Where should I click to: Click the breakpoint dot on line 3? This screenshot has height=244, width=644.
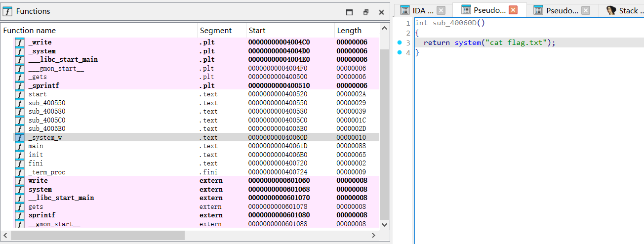(x=400, y=43)
